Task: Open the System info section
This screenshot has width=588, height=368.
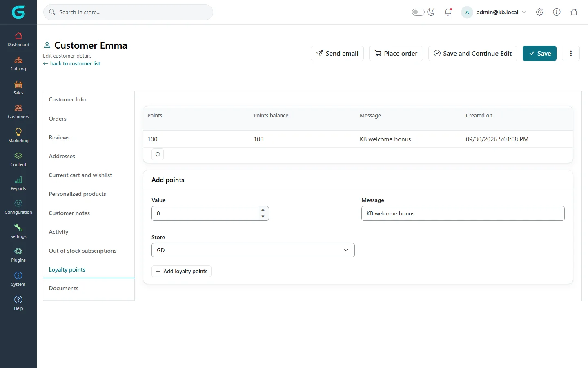Action: 18,279
